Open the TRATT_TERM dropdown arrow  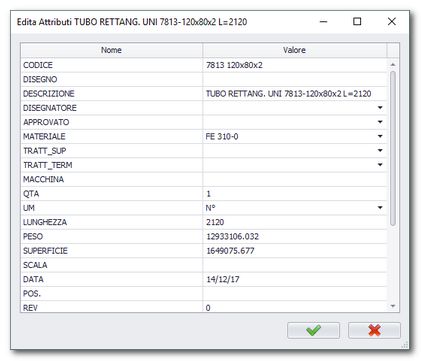[380, 165]
